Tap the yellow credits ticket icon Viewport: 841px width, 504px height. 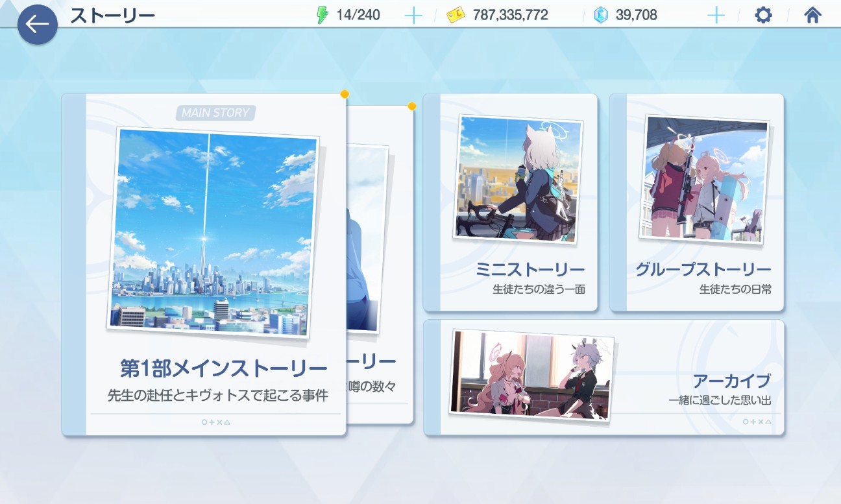pos(456,15)
